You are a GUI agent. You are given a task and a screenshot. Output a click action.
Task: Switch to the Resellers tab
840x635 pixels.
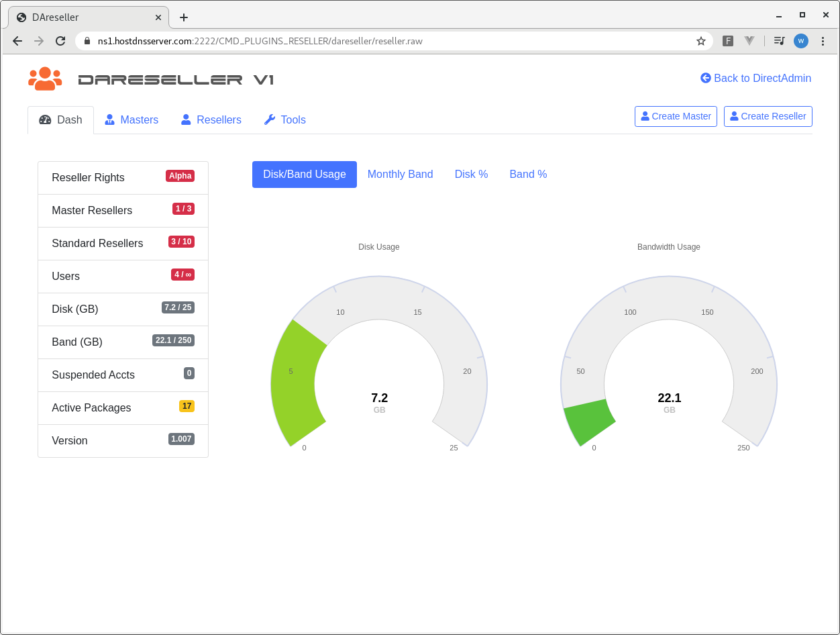point(211,119)
